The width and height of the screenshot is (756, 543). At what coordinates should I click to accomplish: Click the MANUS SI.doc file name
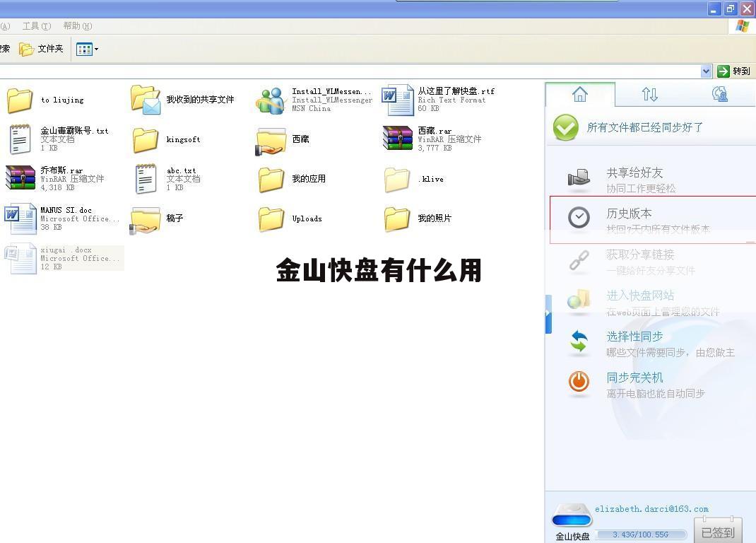pos(66,210)
